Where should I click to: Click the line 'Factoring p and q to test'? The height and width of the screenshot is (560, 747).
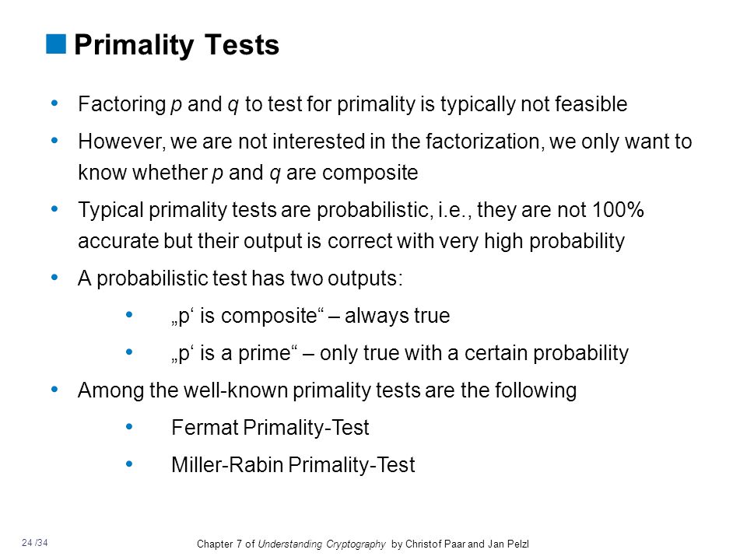[x=352, y=104]
